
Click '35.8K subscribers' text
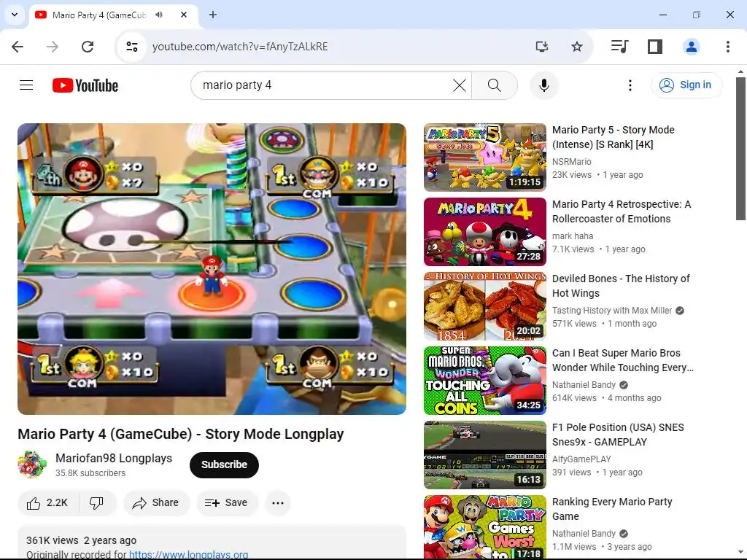click(x=90, y=472)
